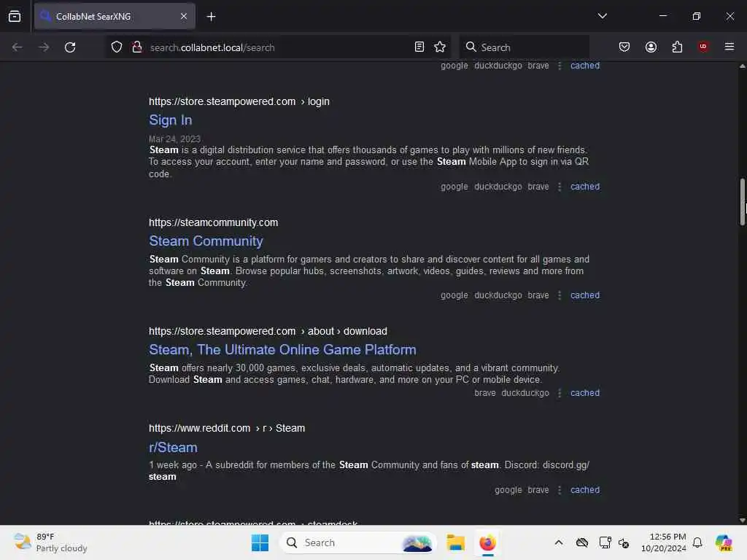Click the scrollbar up arrow
This screenshot has width=747, height=560.
(742, 66)
